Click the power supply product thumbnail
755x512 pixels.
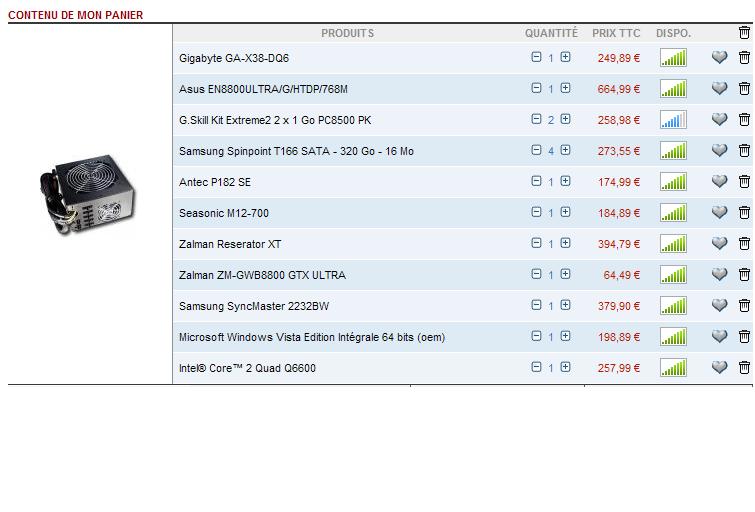(x=88, y=195)
